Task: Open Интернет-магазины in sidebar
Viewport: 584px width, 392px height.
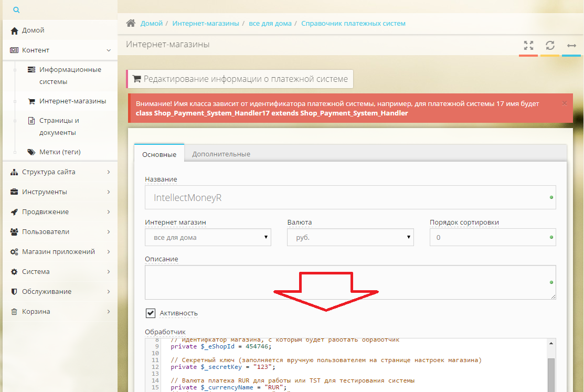Action: click(x=72, y=101)
